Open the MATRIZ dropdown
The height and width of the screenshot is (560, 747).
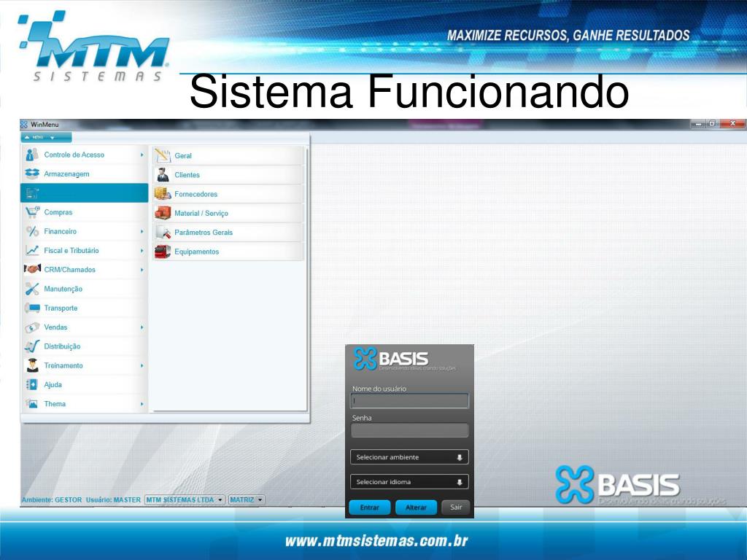coord(247,499)
